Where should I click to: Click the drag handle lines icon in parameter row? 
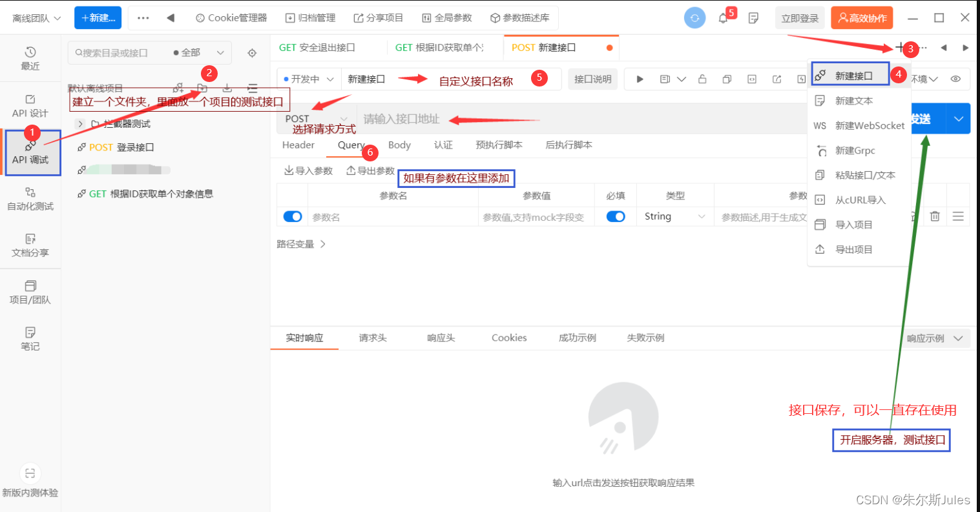pyautogui.click(x=958, y=216)
